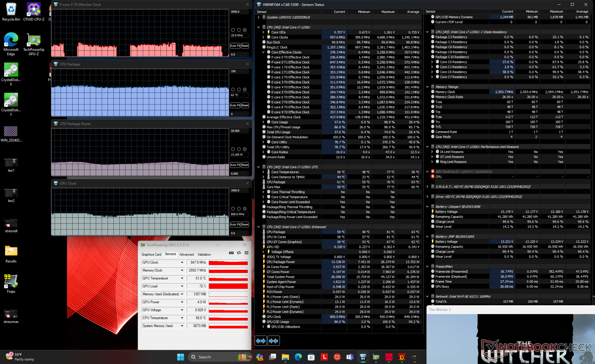This screenshot has height=364, width=595.
Task: Switch to GPU-Z Advanced tab
Action: click(187, 254)
